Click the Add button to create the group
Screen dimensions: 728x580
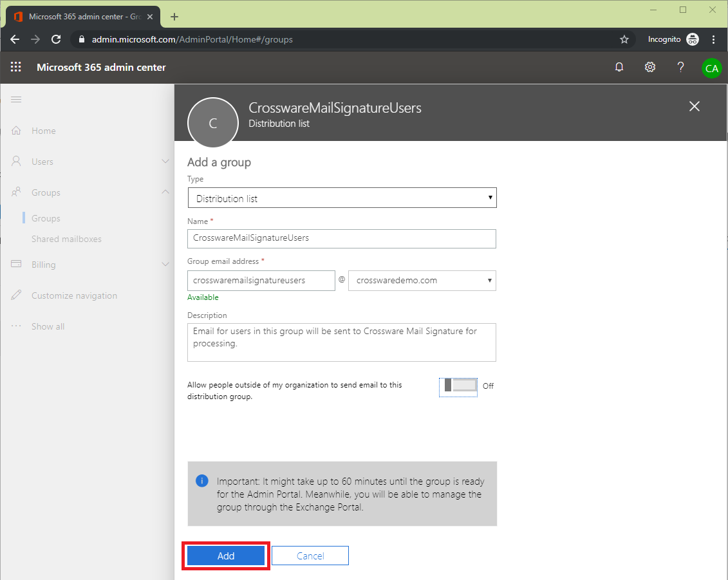[225, 556]
